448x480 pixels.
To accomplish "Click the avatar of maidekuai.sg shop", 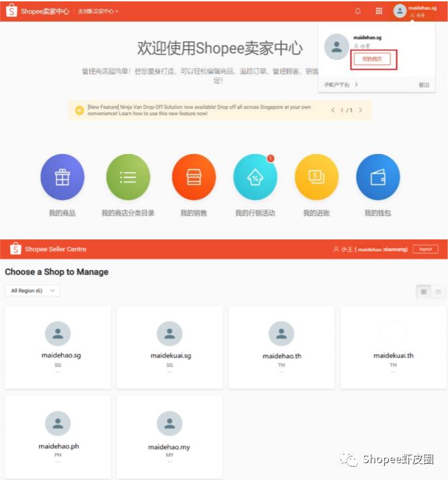I will pyautogui.click(x=170, y=333).
